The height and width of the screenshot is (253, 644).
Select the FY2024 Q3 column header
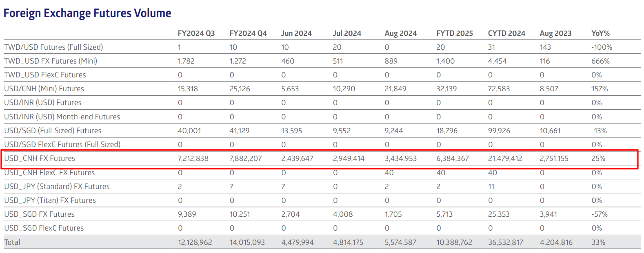click(196, 33)
